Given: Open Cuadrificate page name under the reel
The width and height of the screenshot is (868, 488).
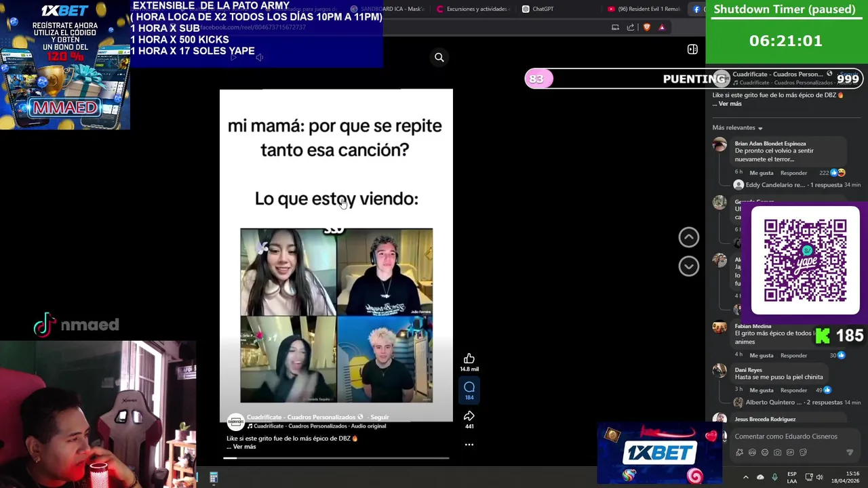Looking at the screenshot, I should (301, 418).
